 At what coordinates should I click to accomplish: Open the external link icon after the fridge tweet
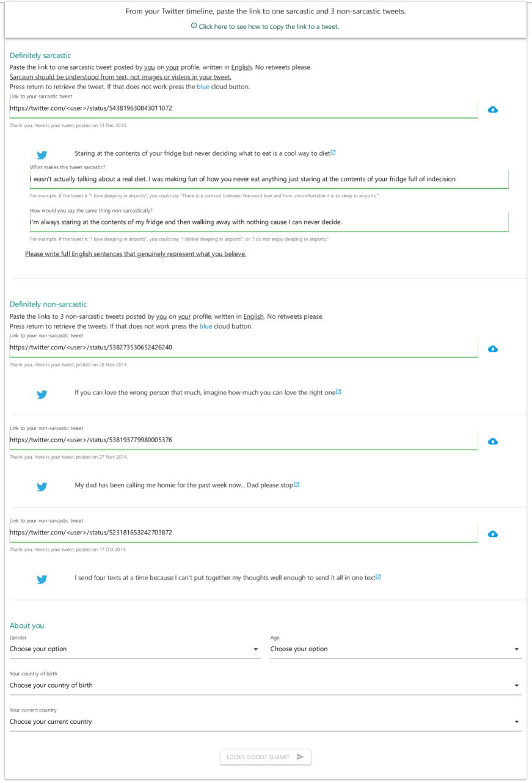click(x=333, y=153)
